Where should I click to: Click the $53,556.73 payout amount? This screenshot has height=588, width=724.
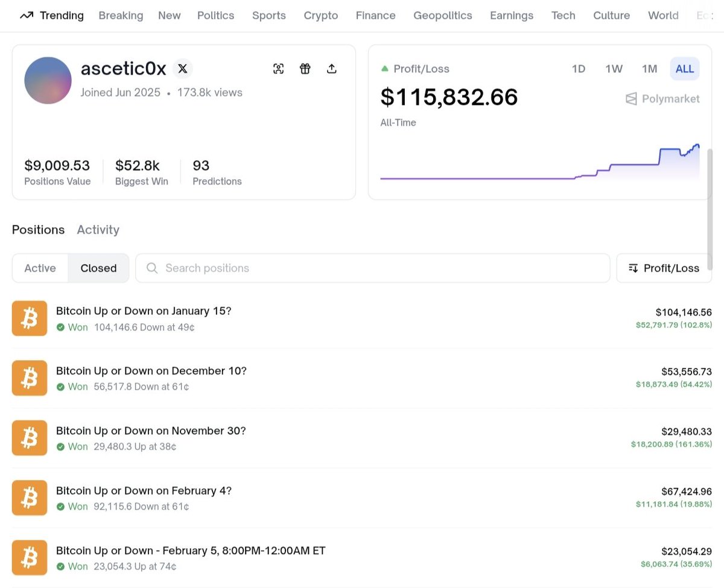pos(687,372)
